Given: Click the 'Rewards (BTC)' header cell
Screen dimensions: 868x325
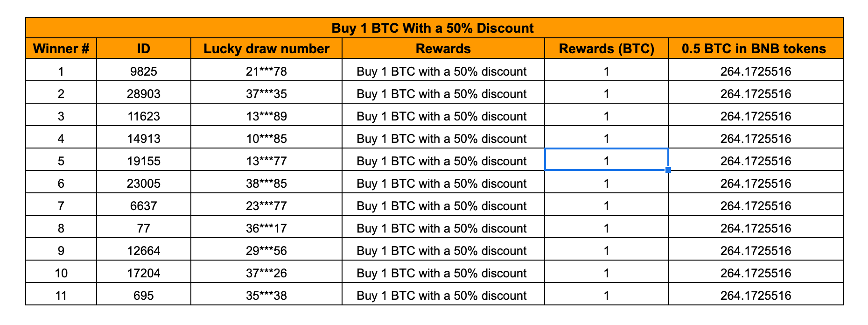Looking at the screenshot, I should click(607, 49).
